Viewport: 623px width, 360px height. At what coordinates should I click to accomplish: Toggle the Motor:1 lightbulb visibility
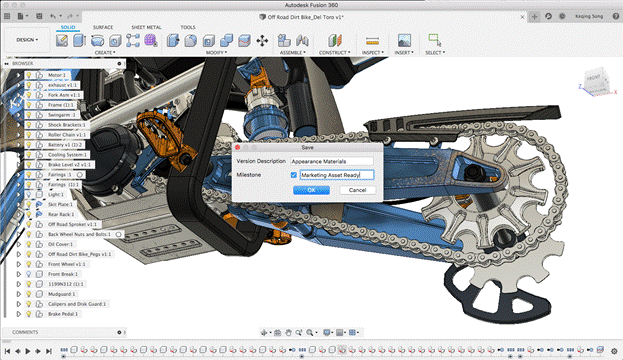pyautogui.click(x=29, y=75)
